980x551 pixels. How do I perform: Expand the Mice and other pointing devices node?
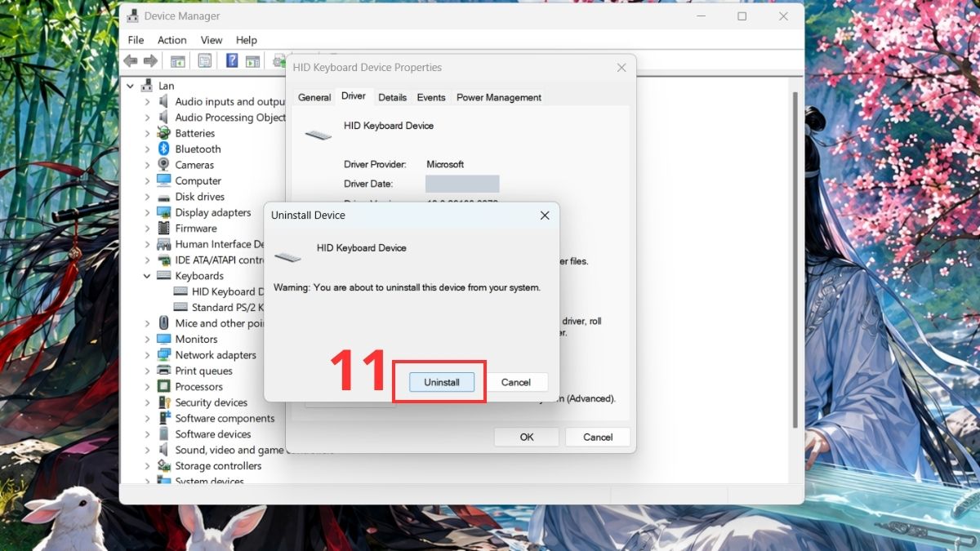147,323
